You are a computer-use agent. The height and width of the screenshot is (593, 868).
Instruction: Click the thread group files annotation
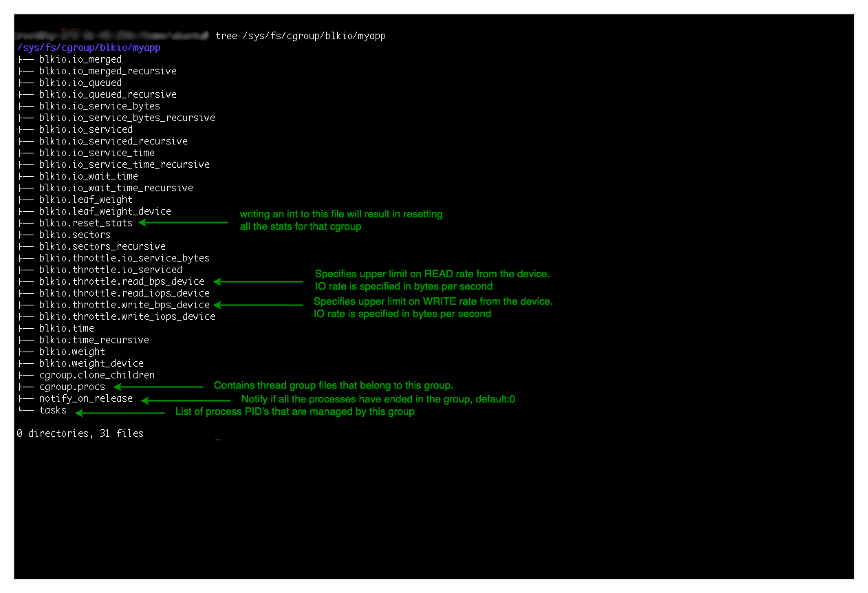pos(333,385)
